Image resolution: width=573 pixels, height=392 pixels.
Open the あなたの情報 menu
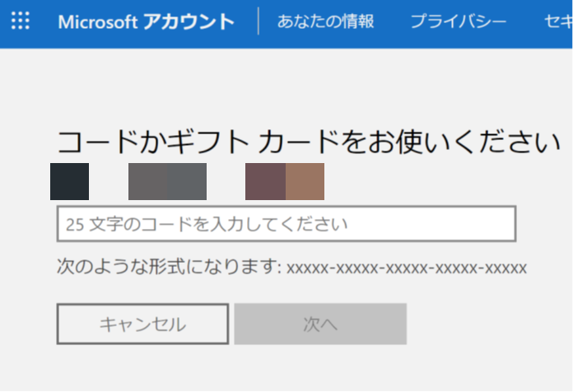(x=325, y=21)
